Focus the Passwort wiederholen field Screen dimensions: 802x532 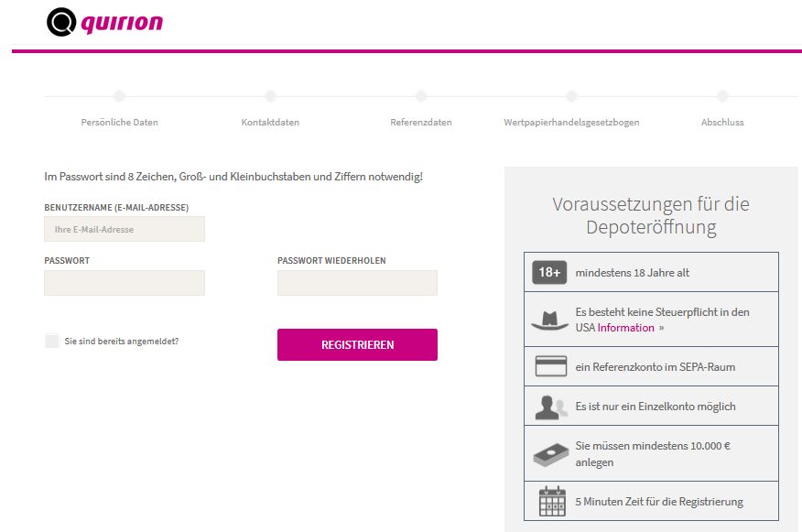(358, 283)
